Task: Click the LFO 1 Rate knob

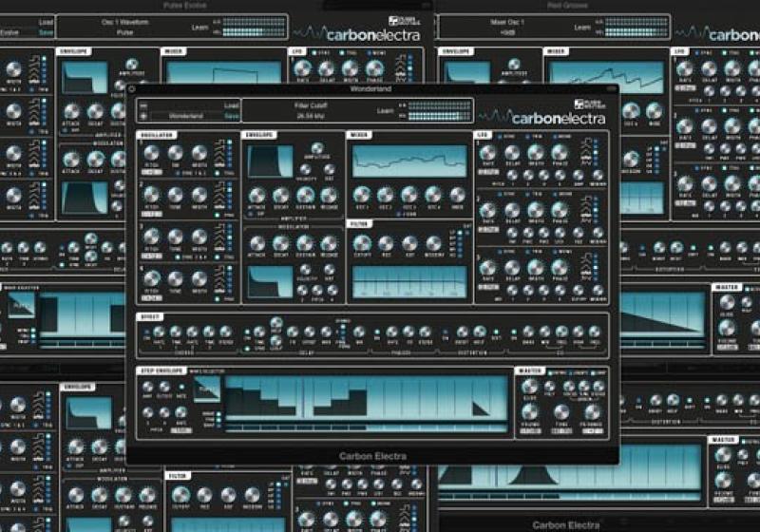Action: tap(487, 151)
